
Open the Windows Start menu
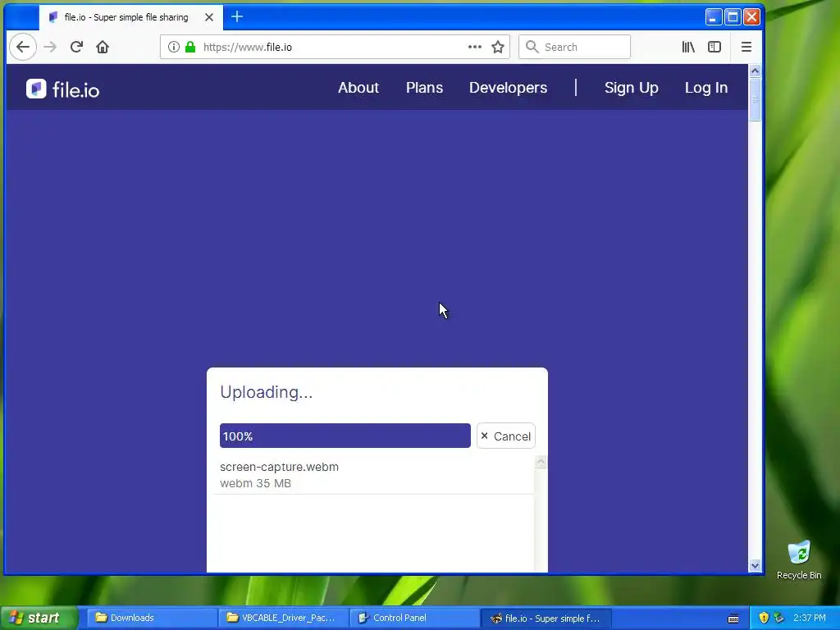tap(38, 619)
